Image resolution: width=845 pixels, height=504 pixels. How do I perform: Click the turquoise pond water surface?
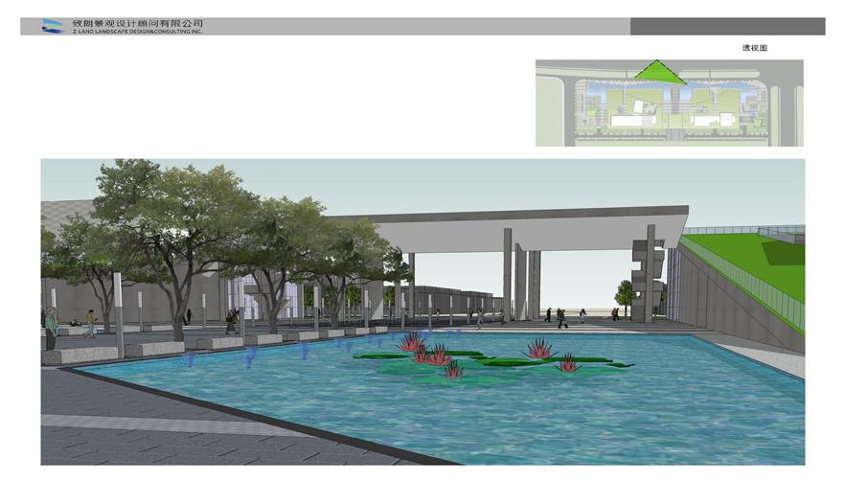coord(575,402)
